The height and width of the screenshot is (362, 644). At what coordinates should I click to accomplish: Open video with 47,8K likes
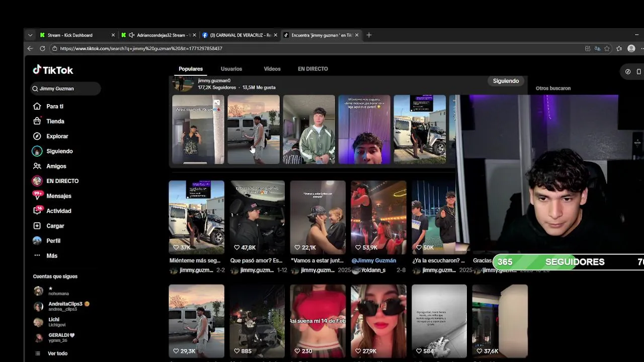pyautogui.click(x=257, y=217)
